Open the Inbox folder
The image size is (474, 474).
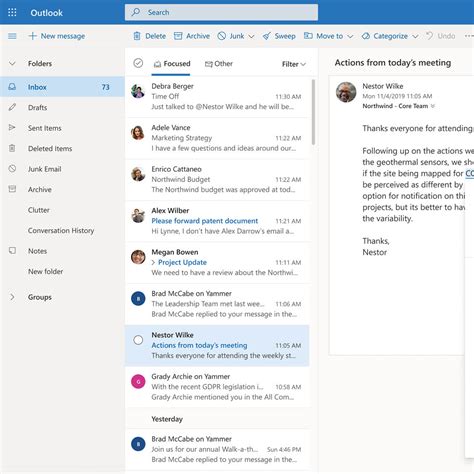point(62,87)
